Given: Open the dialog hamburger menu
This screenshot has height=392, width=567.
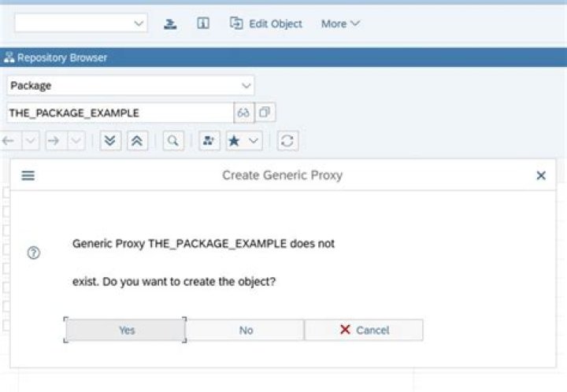Looking at the screenshot, I should coord(28,176).
